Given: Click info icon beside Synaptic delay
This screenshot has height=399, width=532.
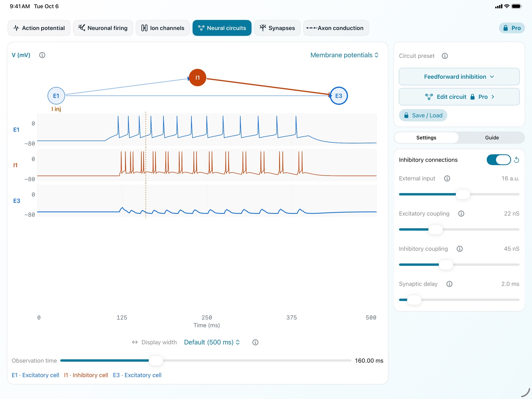Looking at the screenshot, I should pyautogui.click(x=450, y=284).
